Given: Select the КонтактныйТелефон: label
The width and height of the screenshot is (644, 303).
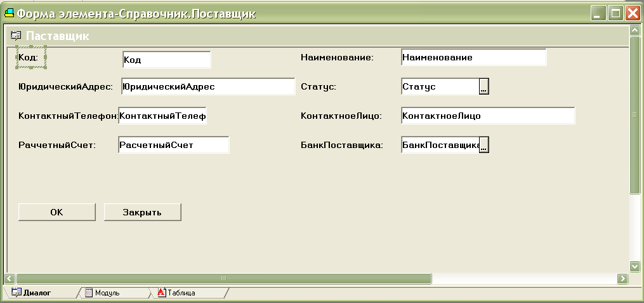Looking at the screenshot, I should (68, 116).
